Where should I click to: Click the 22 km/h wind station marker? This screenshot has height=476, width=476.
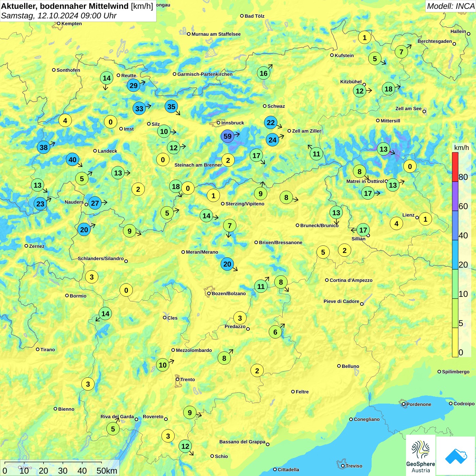pos(271,122)
